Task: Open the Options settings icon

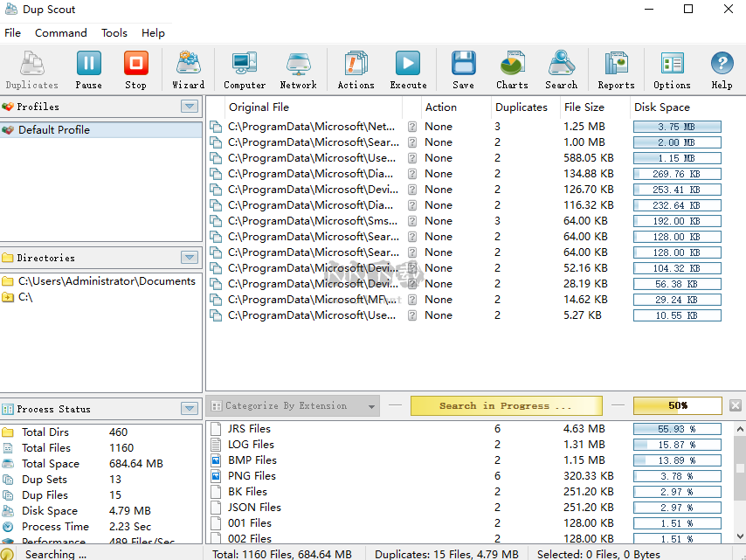Action: pyautogui.click(x=672, y=70)
